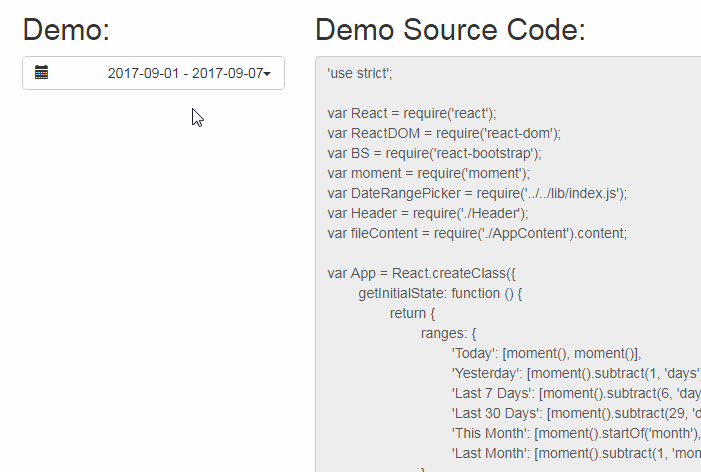Click the 'Yesterday' range code line
Image resolution: width=701 pixels, height=472 pixels.
(576, 373)
